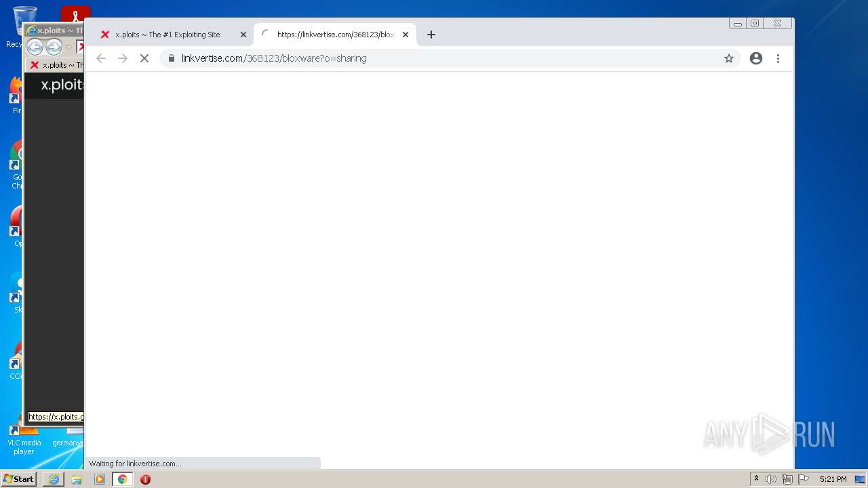
Task: Stop loading the linkvertise page
Action: click(144, 58)
